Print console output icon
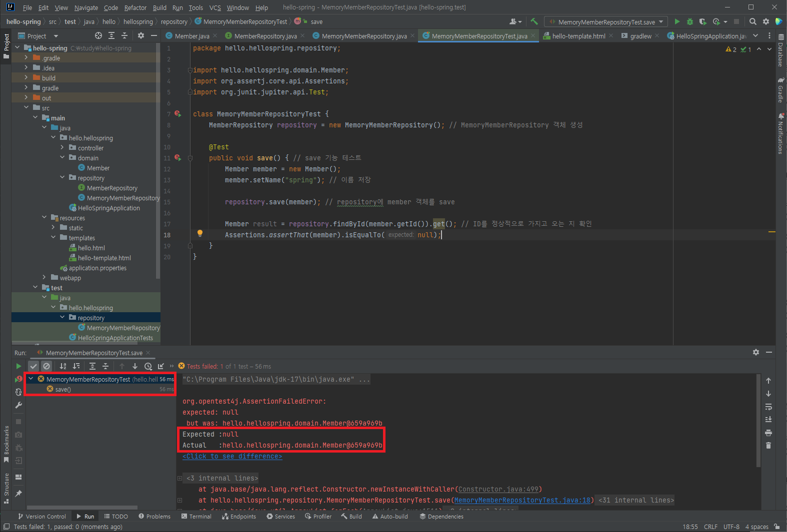The height and width of the screenshot is (532, 787). [768, 433]
